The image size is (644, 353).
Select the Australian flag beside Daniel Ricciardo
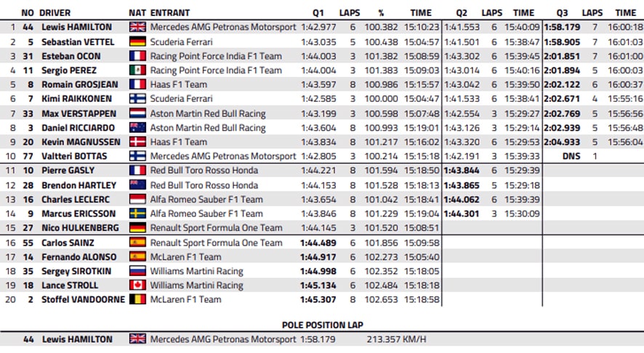[137, 128]
